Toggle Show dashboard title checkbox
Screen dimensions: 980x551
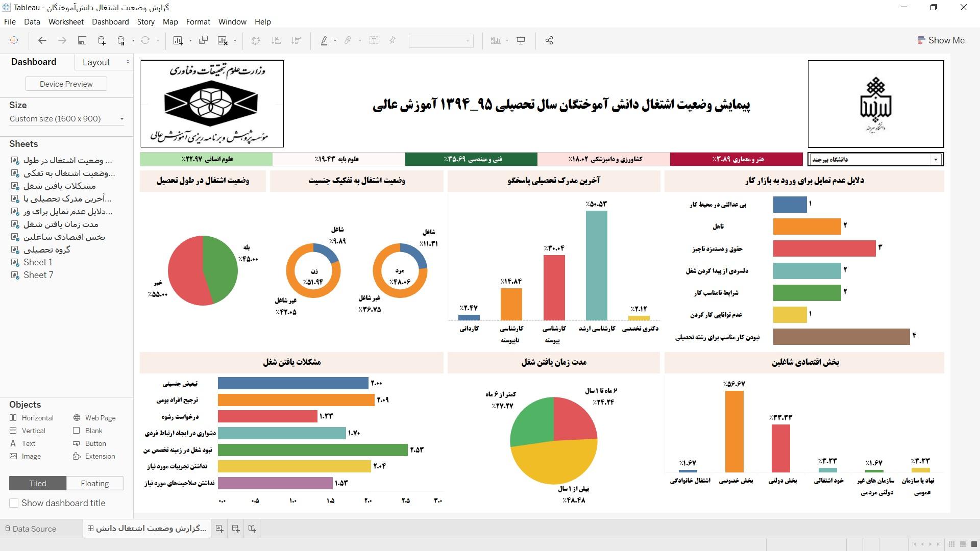click(x=14, y=503)
